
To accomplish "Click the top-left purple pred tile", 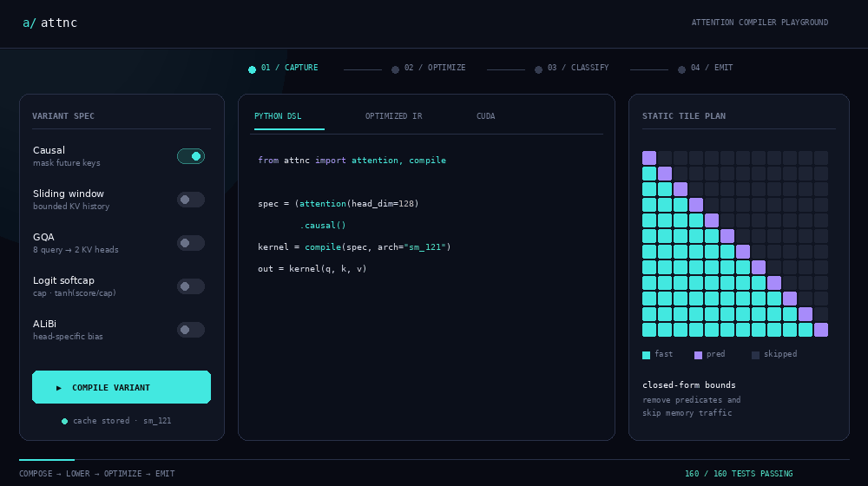I will (x=649, y=158).
